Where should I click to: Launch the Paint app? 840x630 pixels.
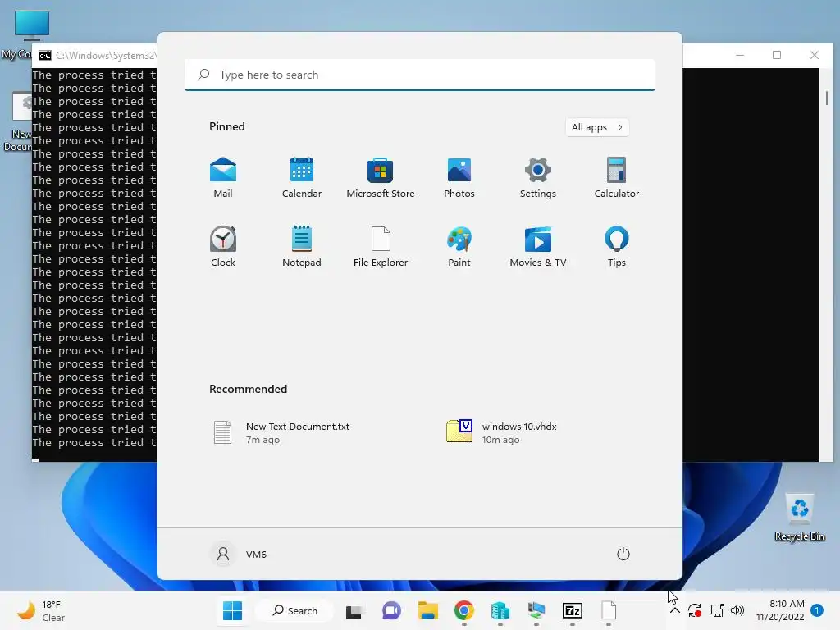(459, 246)
